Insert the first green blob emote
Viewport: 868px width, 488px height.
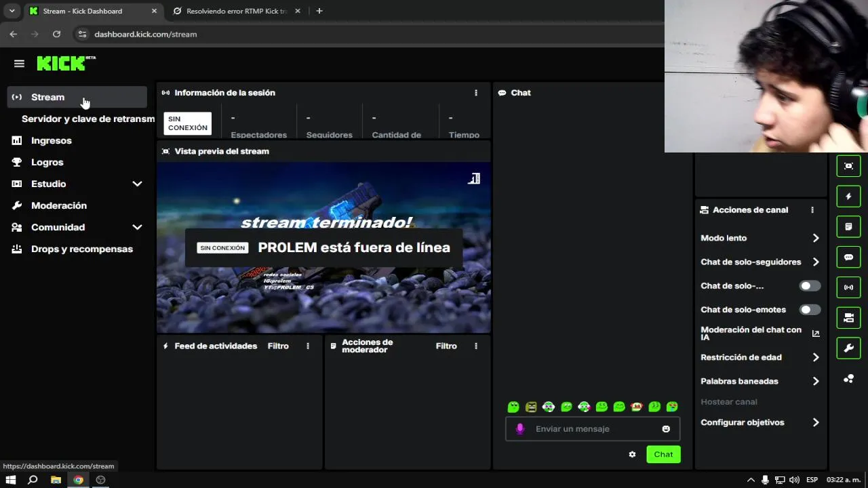513,407
